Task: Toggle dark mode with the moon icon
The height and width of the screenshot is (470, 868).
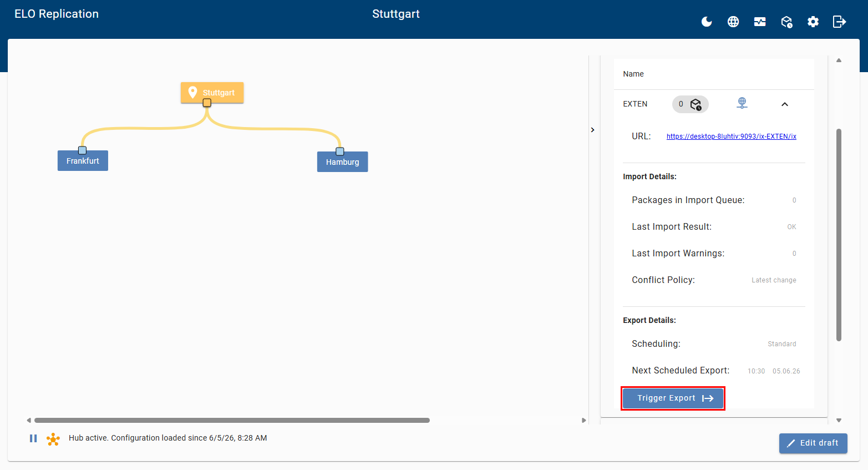Action: pyautogui.click(x=707, y=22)
